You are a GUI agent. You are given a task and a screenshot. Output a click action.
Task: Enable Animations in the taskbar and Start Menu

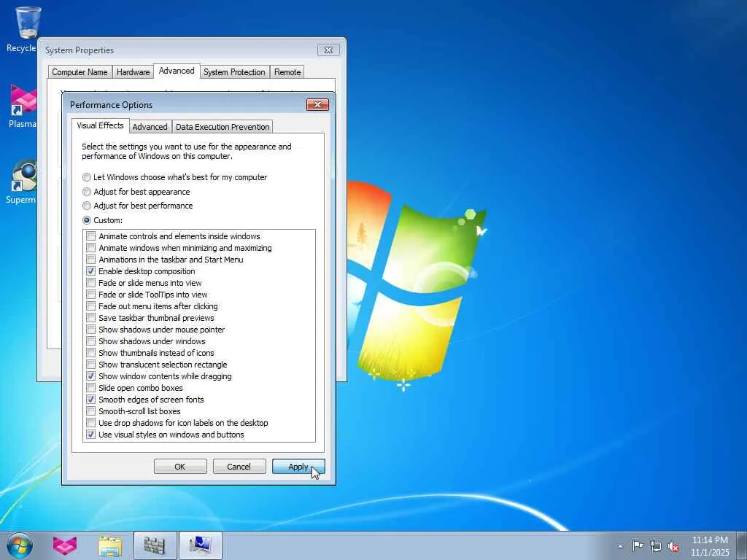point(91,260)
